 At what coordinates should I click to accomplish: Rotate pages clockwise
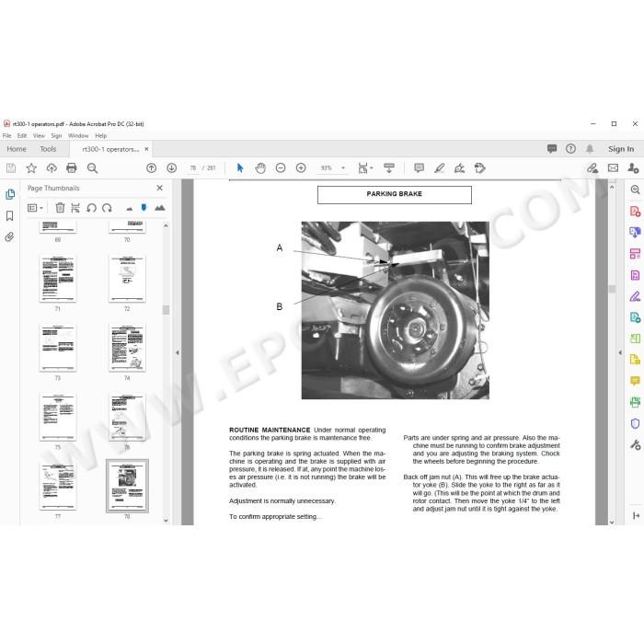[108, 208]
